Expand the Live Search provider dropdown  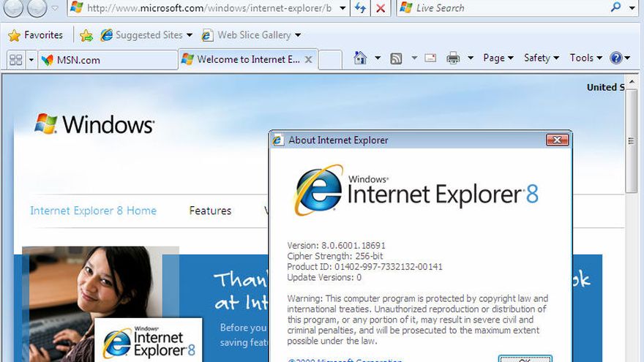point(633,8)
